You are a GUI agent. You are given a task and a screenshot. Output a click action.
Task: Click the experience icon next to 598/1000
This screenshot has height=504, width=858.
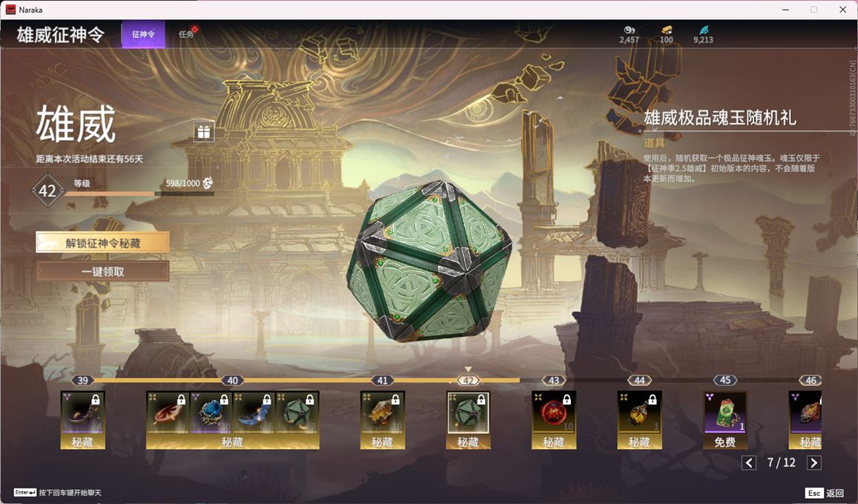click(x=208, y=183)
